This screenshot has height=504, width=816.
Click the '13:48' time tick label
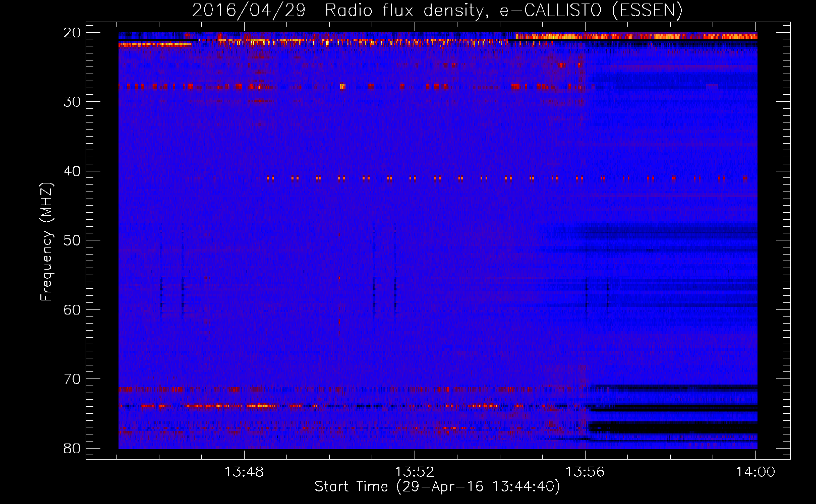pyautogui.click(x=244, y=472)
